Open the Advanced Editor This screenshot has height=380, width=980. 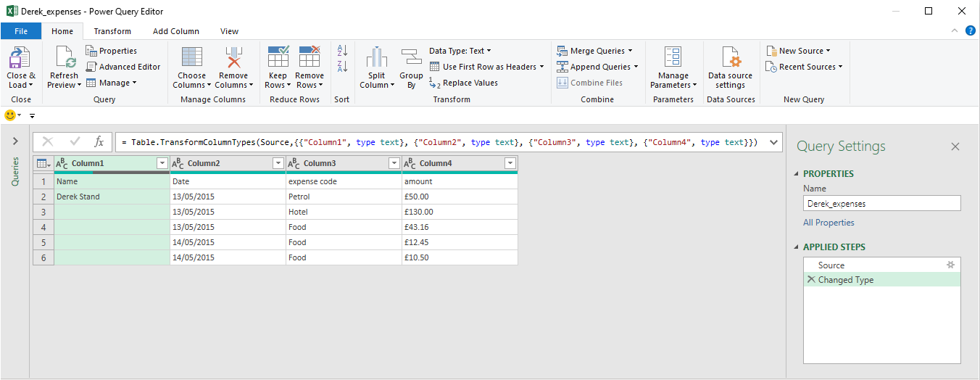(122, 67)
